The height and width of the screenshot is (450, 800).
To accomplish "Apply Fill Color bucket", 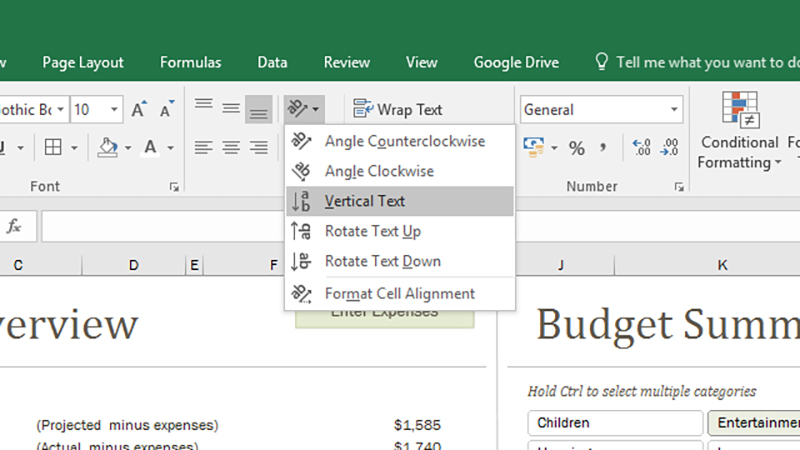I will click(x=108, y=147).
